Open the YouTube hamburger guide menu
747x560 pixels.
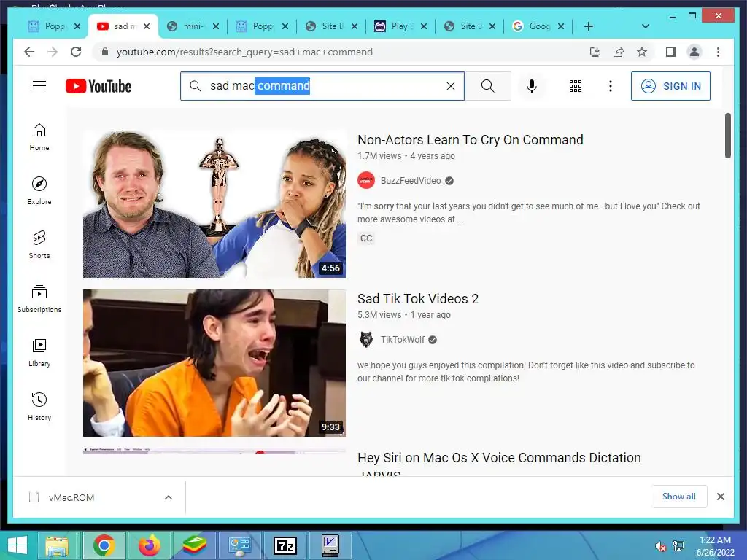pyautogui.click(x=39, y=86)
